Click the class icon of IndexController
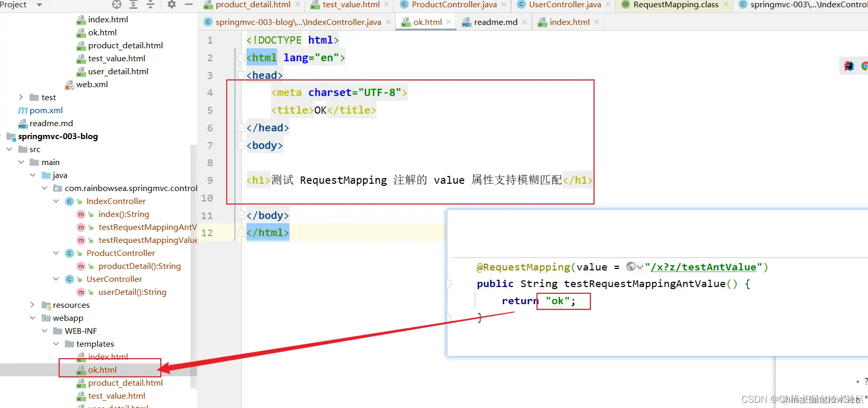The width and height of the screenshot is (868, 408). tap(70, 201)
